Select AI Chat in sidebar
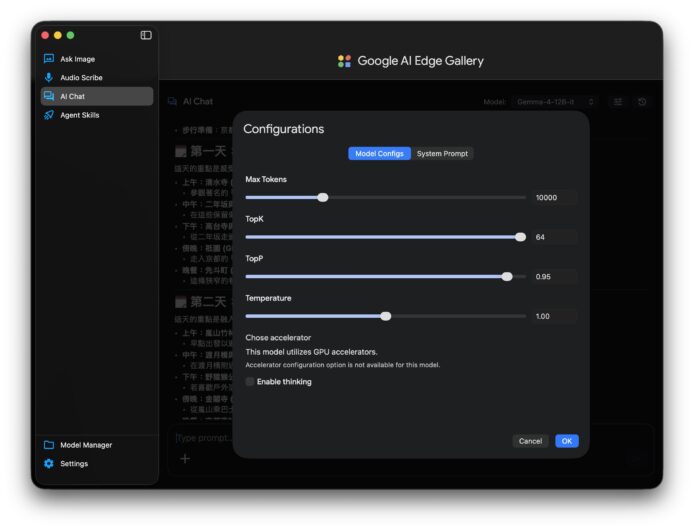Screen dimensions: 694x530 click(97, 96)
